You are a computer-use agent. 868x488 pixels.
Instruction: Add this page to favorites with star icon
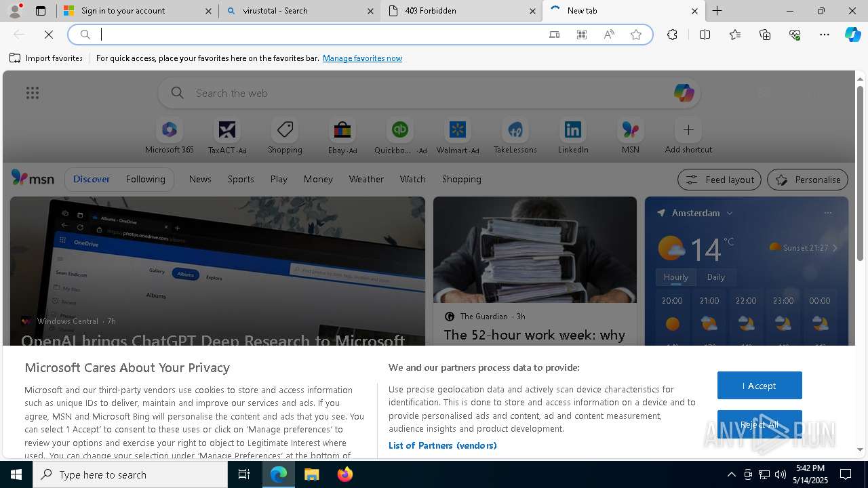[636, 35]
